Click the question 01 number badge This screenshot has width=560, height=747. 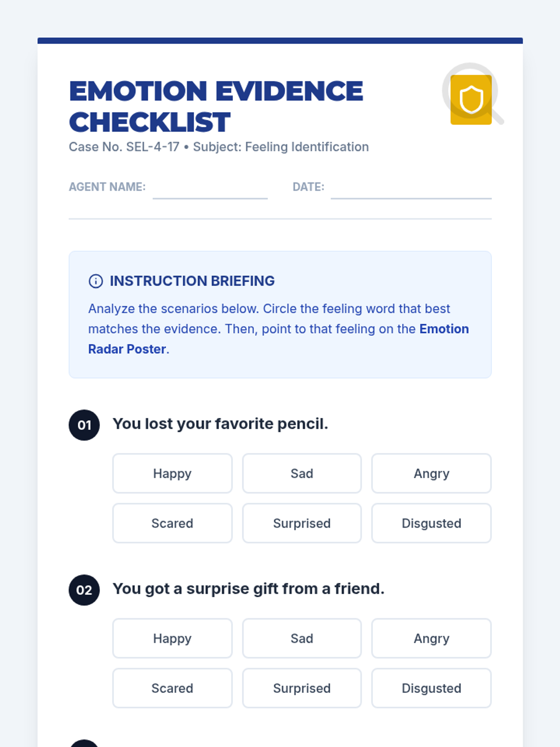pos(84,425)
